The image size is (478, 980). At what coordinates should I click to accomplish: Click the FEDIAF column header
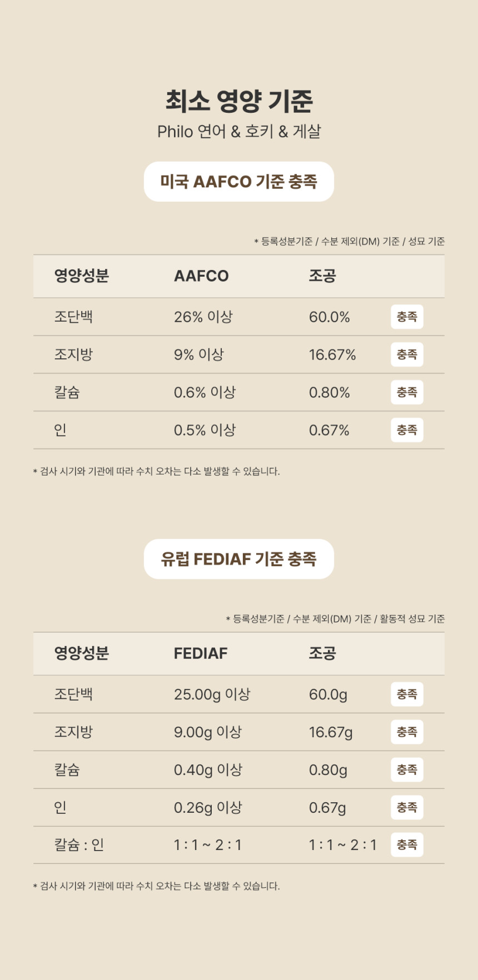click(x=201, y=653)
